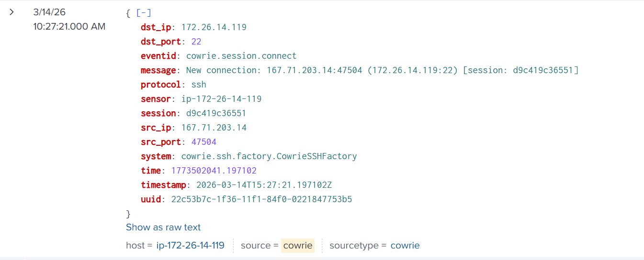Select the time value 1773502041.197102

[214, 171]
